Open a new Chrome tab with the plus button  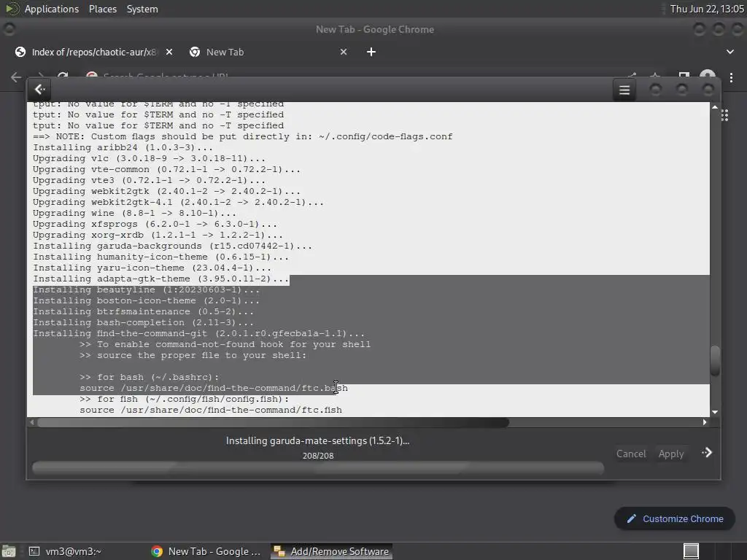tap(371, 52)
